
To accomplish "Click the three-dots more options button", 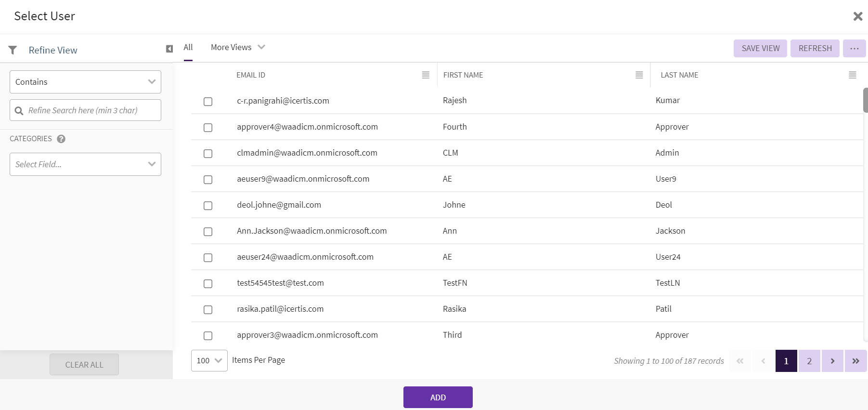I will tap(854, 49).
